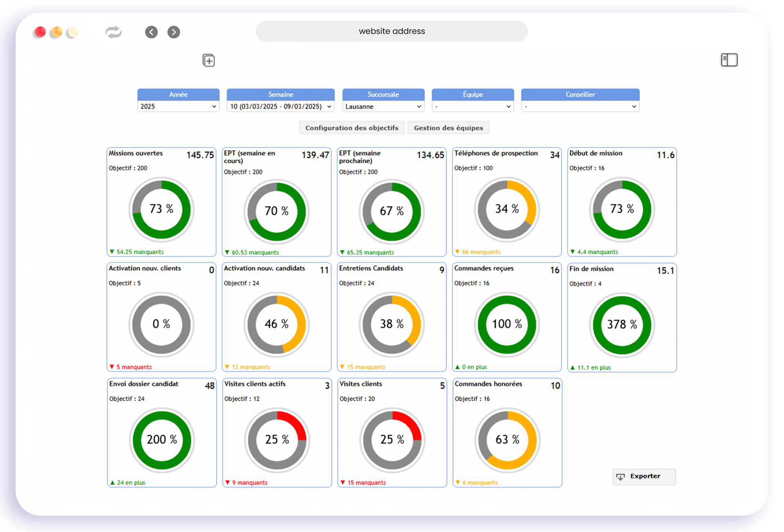
Task: Click the website address bar
Action: tap(392, 31)
